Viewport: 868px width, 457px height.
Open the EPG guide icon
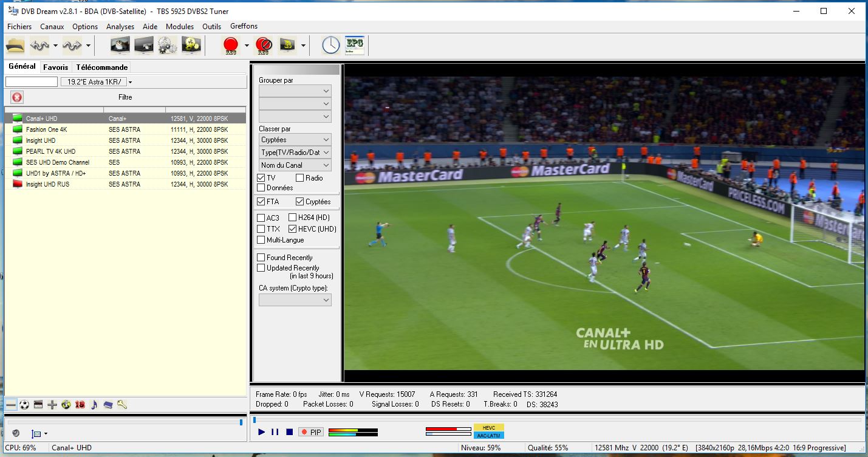coord(355,45)
